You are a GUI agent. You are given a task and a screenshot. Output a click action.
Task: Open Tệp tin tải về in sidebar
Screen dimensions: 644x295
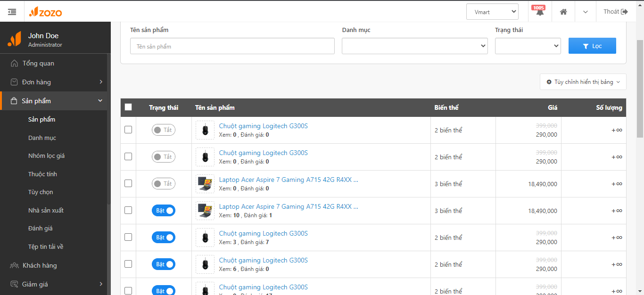tap(45, 246)
